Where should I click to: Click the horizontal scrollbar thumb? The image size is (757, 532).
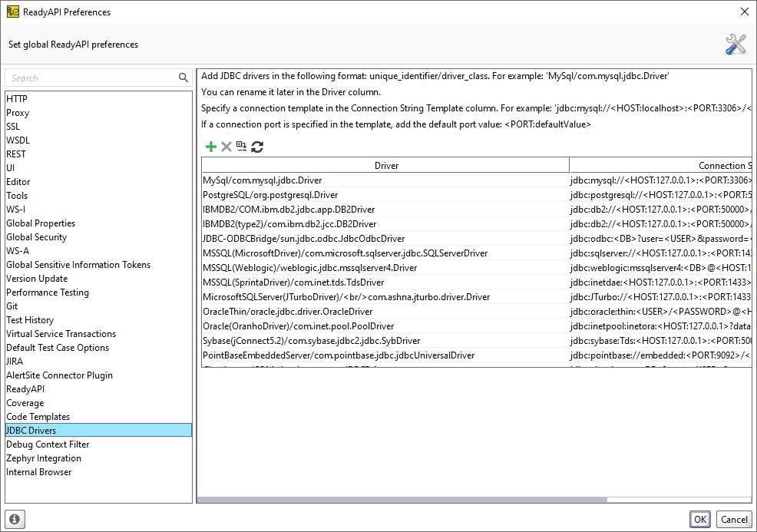[402, 500]
